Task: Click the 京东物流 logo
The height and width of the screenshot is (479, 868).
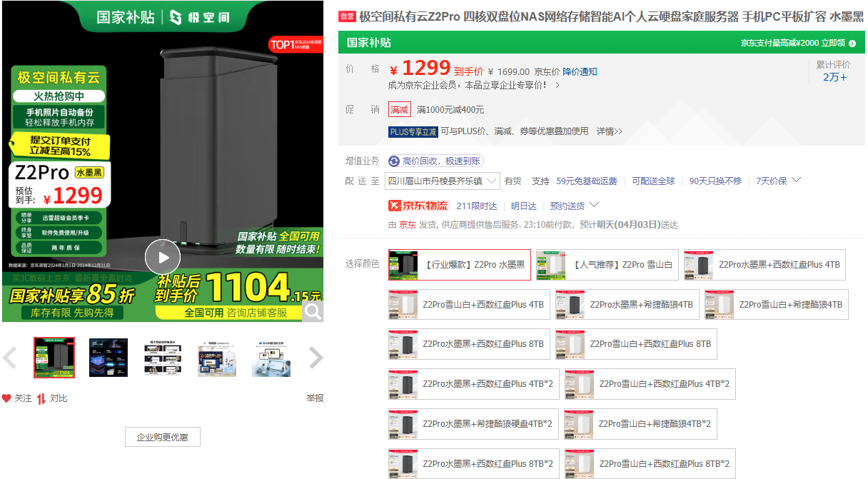Action: pos(418,206)
